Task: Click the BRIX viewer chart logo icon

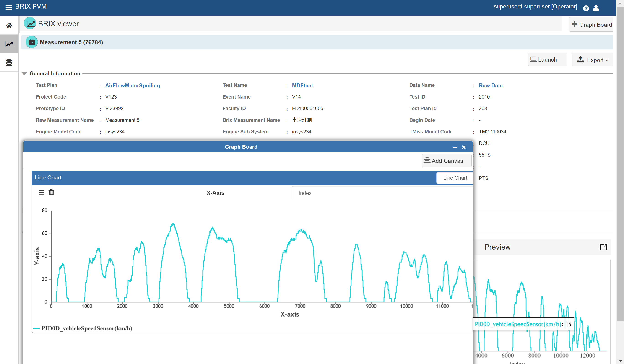Action: pos(30,23)
